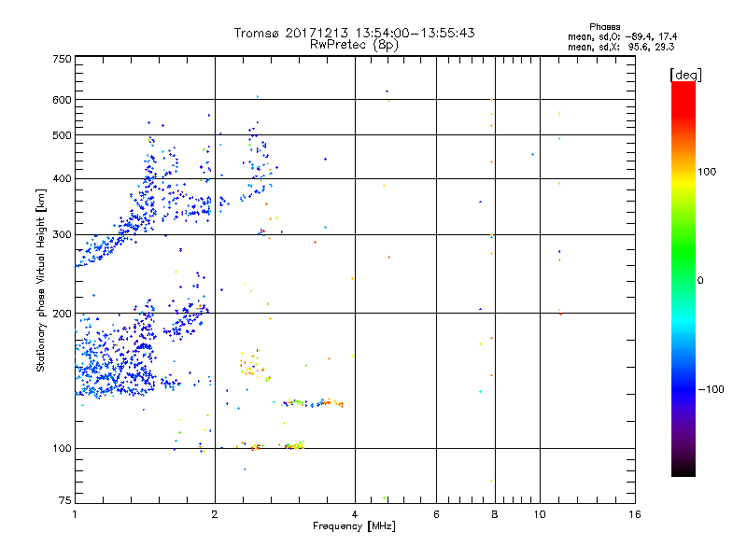The height and width of the screenshot is (560, 747).
Task: Click the 'RwPretec (8p)' subtitle
Action: pos(354,45)
